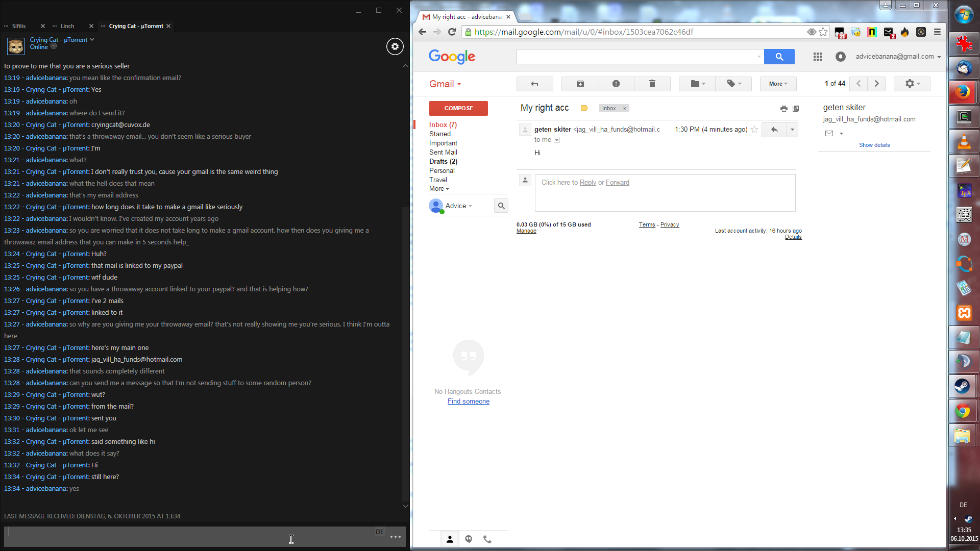The height and width of the screenshot is (551, 980).
Task: Expand the Labels tag dropdown
Action: click(x=733, y=84)
